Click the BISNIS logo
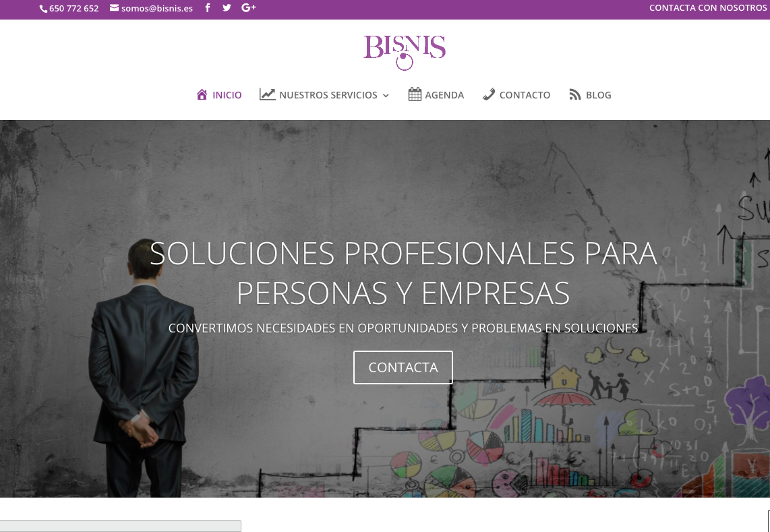 [x=405, y=52]
